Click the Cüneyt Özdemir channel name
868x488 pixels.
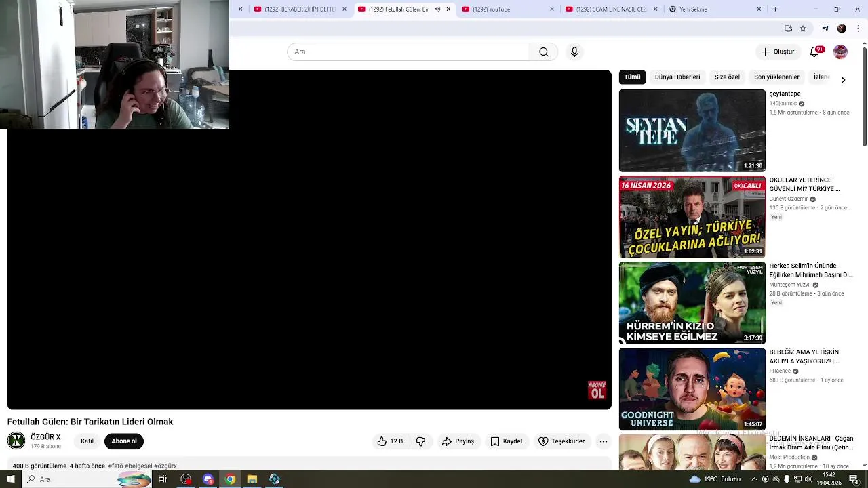(789, 199)
